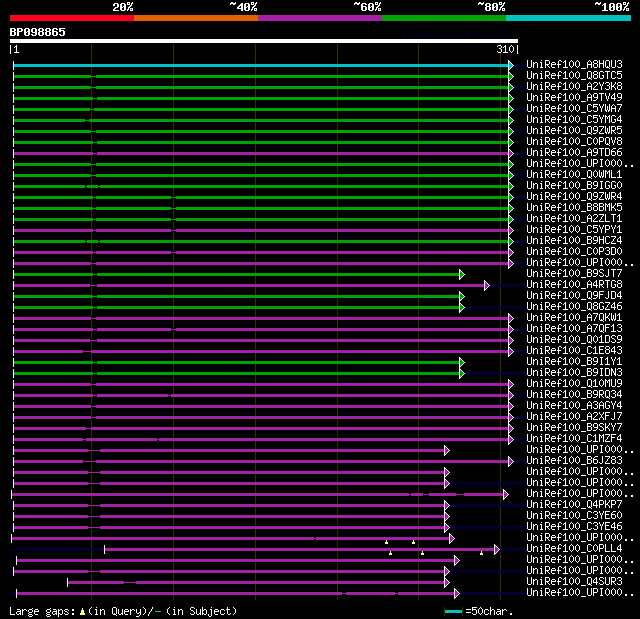Click the purple Q4SUR3 alignment bar

(x=256, y=583)
